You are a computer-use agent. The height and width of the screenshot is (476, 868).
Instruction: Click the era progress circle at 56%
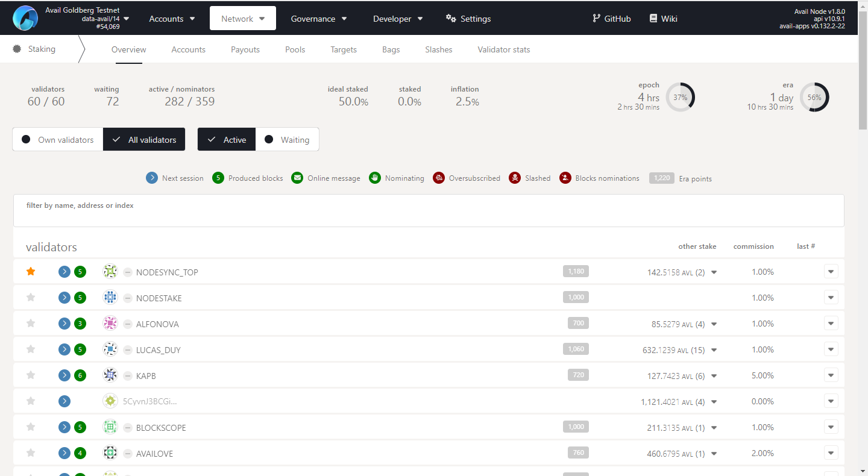click(814, 97)
